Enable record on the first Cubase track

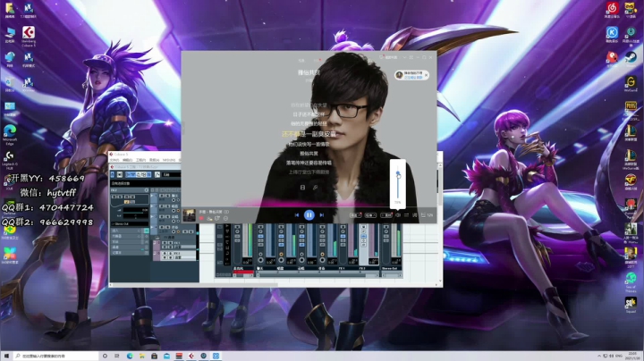pos(174,200)
